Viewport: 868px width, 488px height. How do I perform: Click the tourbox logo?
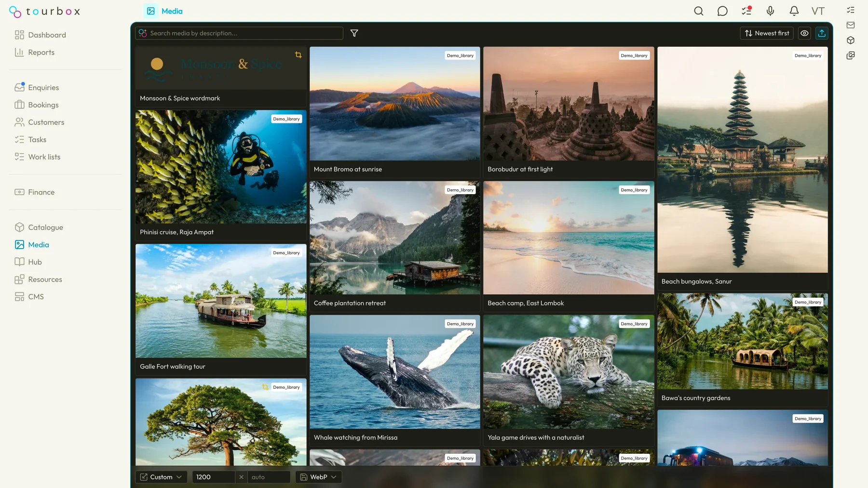pyautogui.click(x=44, y=12)
